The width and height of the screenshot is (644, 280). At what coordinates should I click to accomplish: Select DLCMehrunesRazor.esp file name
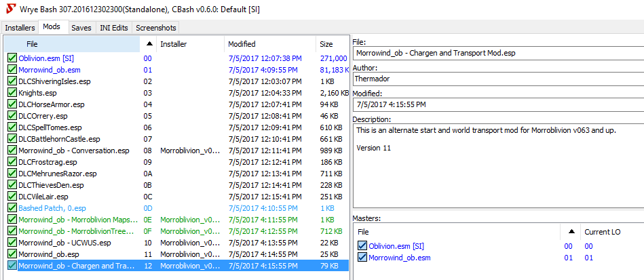[58, 174]
